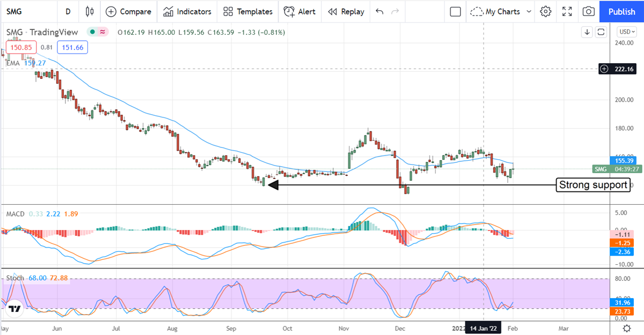Toggle the pane maximize button near USD
The width and height of the screenshot is (644, 335).
click(601, 32)
